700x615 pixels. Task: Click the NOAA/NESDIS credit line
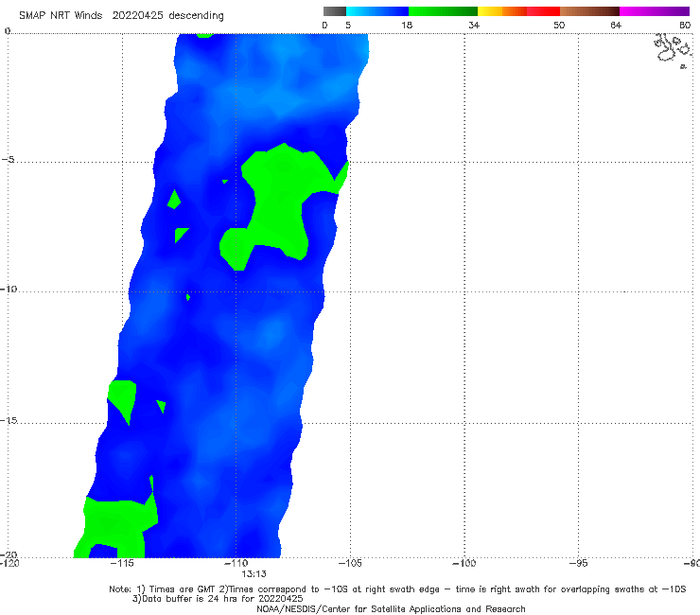point(391,609)
